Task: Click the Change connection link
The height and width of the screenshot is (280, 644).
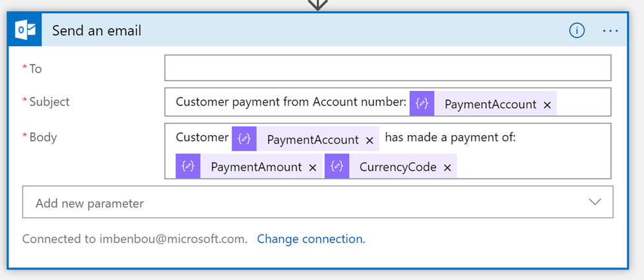Action: (311, 238)
